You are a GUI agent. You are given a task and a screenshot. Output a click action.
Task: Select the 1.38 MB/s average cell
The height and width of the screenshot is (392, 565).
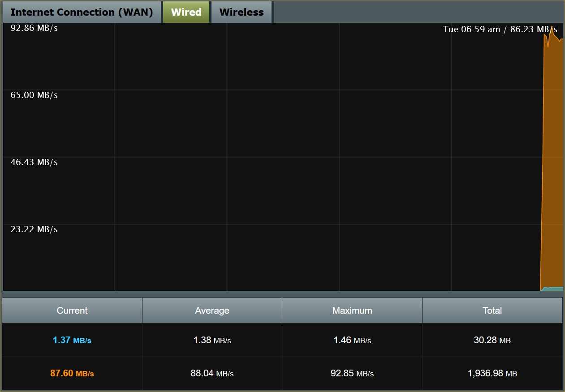point(212,340)
